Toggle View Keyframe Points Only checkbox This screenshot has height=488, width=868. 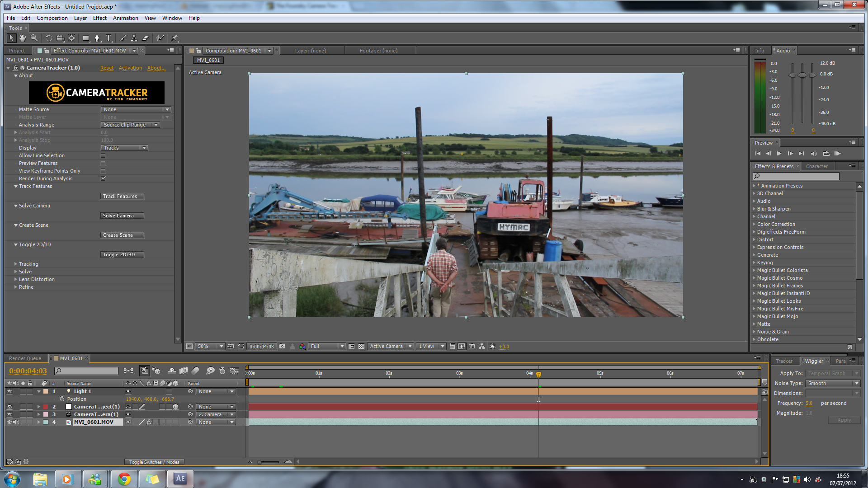tap(103, 170)
